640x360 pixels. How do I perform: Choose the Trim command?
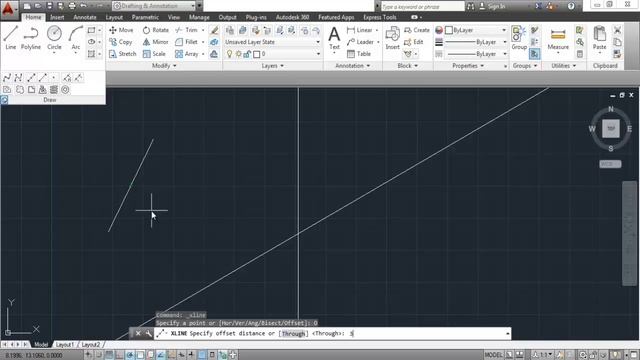pos(187,30)
